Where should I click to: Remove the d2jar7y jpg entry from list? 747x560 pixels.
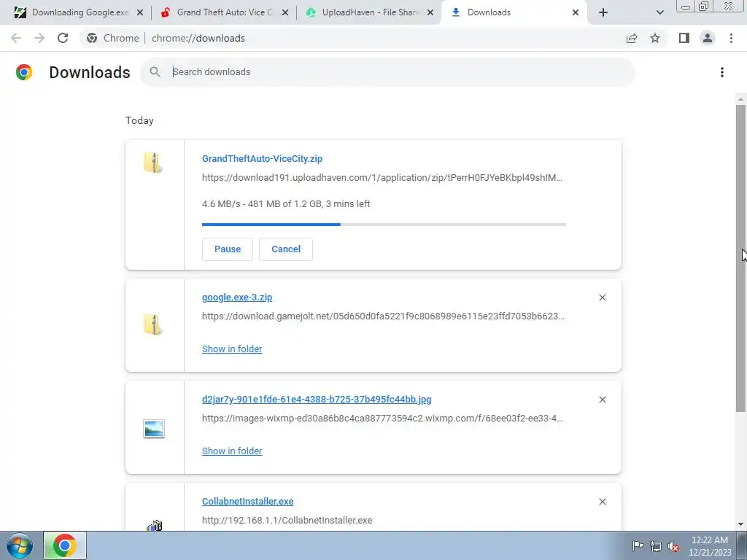click(x=602, y=400)
